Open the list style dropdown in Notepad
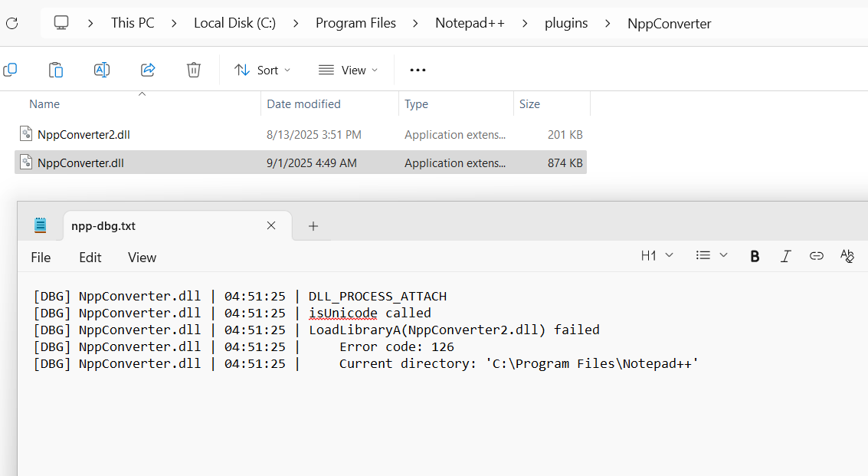 point(712,255)
